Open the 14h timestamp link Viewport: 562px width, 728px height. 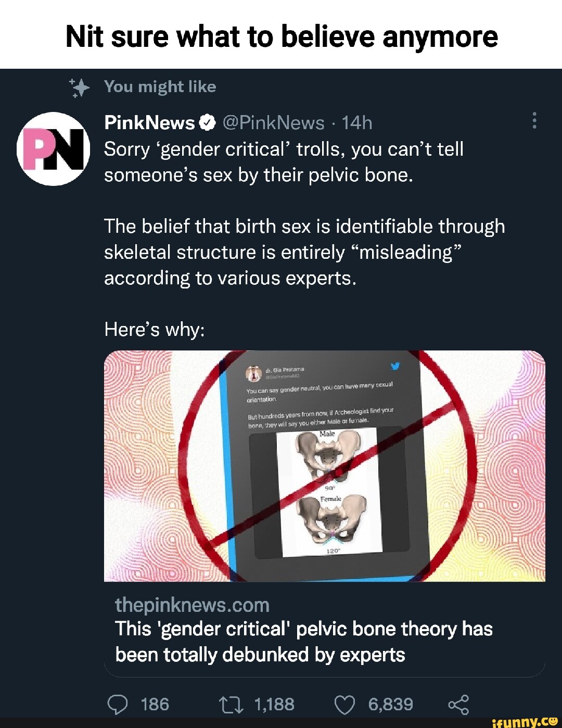coord(357,123)
